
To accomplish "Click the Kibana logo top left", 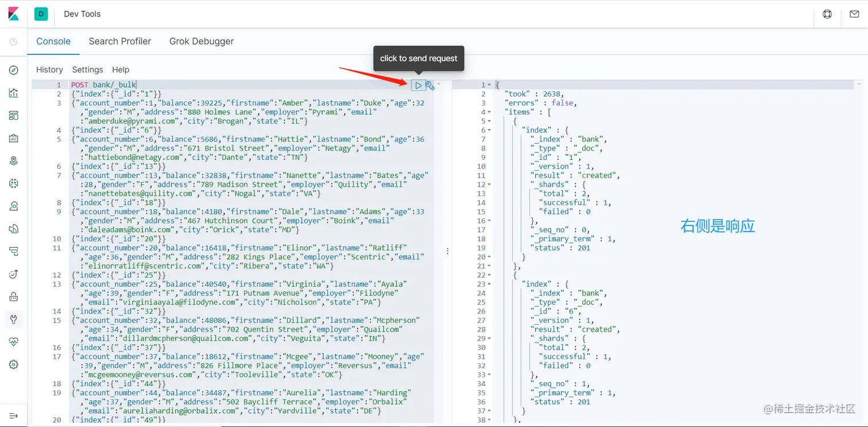I will point(13,14).
